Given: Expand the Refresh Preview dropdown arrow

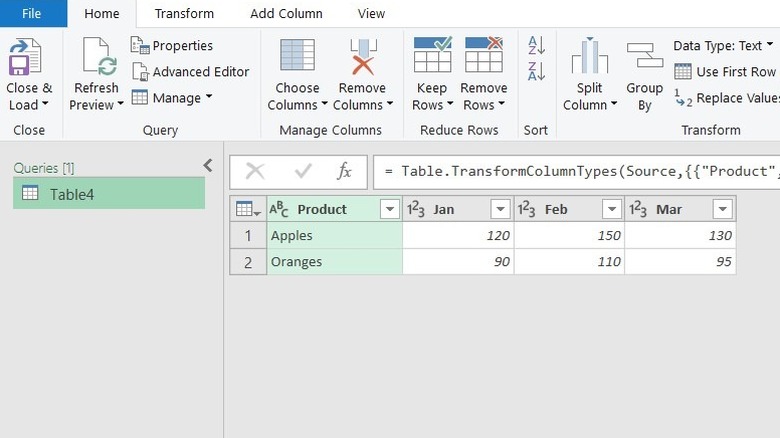Looking at the screenshot, I should tap(120, 104).
